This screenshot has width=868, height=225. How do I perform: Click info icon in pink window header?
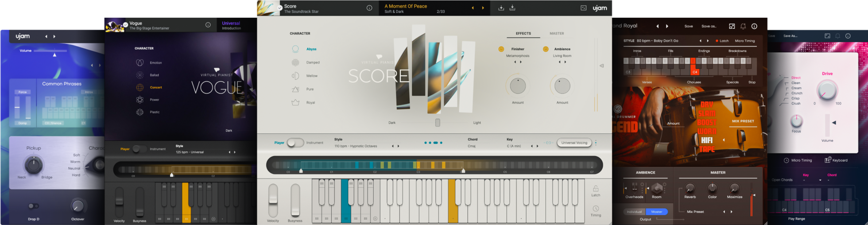tap(848, 36)
